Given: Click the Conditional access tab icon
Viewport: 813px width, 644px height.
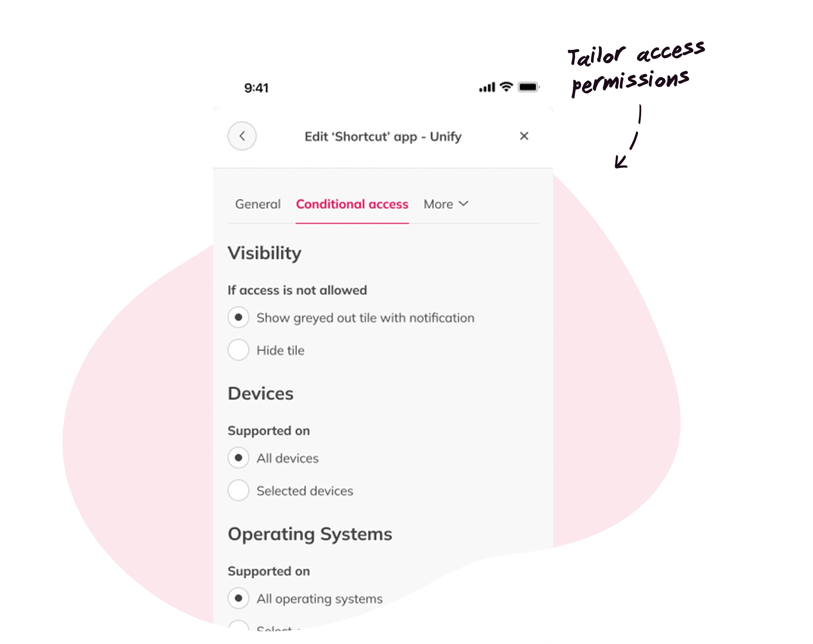Looking at the screenshot, I should click(352, 204).
